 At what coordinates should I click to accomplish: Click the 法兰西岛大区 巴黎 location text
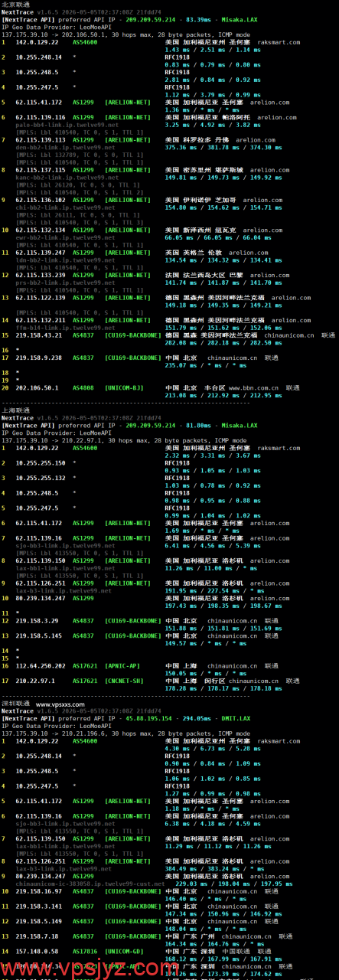pyautogui.click(x=219, y=275)
